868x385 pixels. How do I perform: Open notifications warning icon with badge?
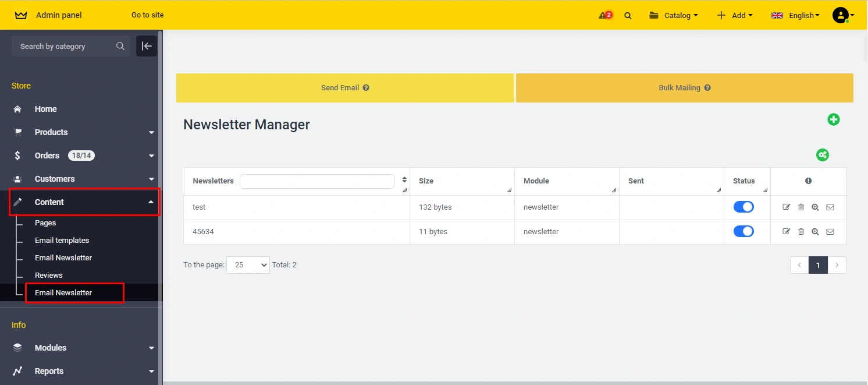point(605,15)
